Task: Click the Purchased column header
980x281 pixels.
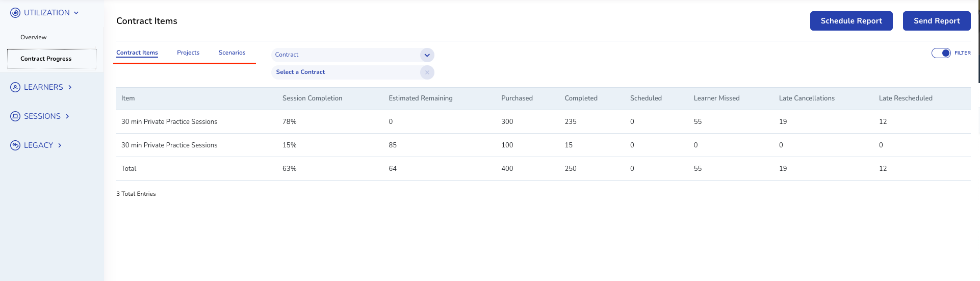Action: [x=517, y=98]
